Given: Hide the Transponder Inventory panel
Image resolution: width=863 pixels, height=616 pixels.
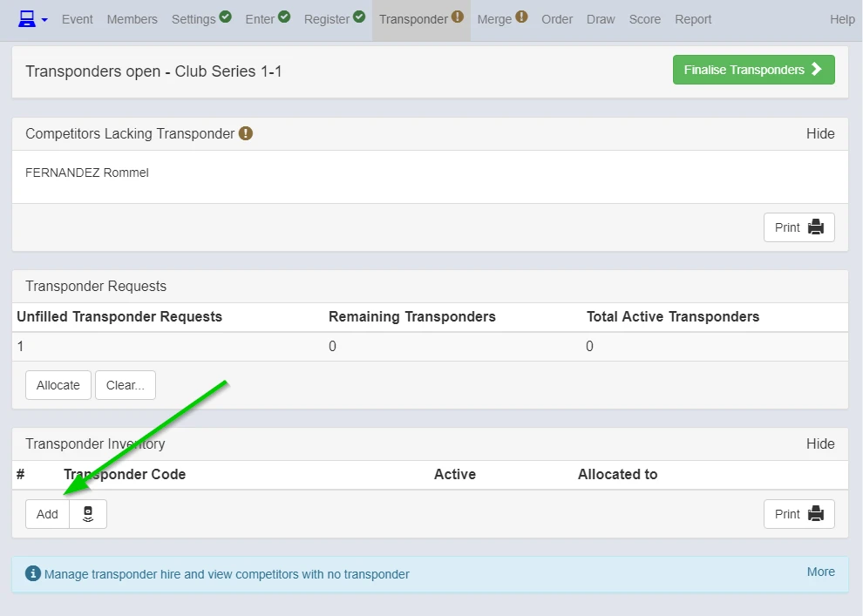Looking at the screenshot, I should point(820,443).
